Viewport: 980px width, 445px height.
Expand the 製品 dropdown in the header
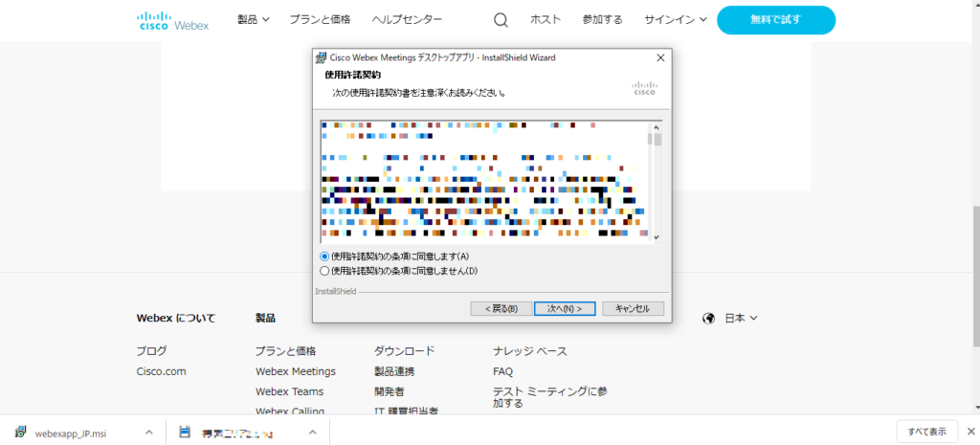tap(254, 19)
